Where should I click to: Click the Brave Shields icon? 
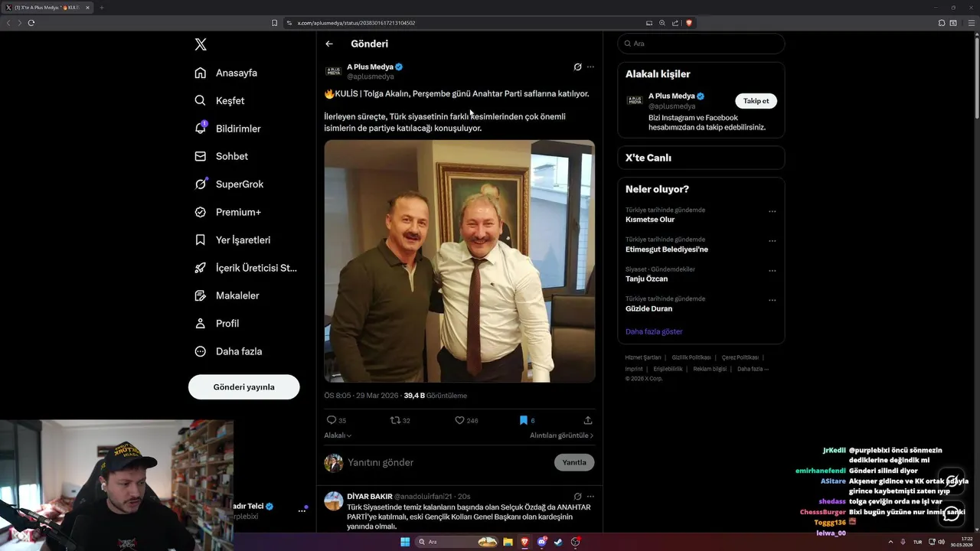tap(689, 23)
